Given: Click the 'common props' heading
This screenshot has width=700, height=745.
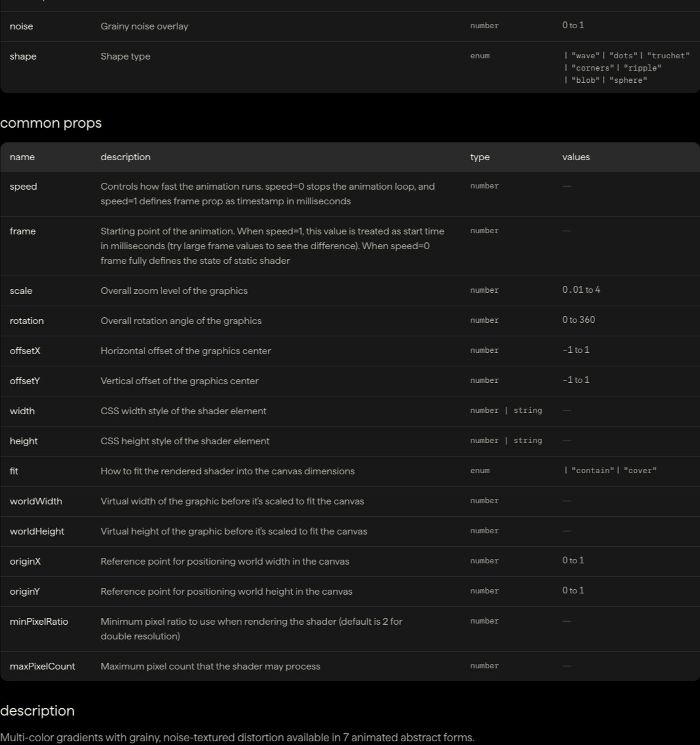Looking at the screenshot, I should coord(51,123).
